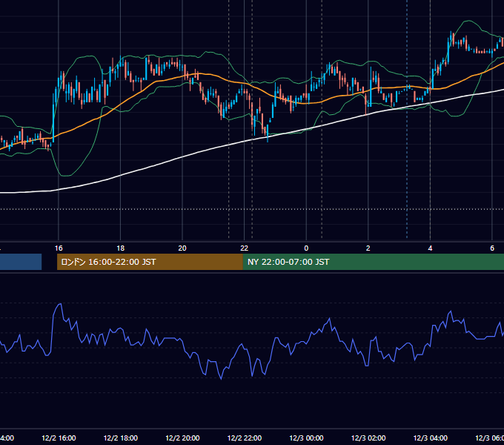Viewport: 504px width, 445px height.
Task: Click the hour label 16 on the upper axis
Action: (59, 248)
